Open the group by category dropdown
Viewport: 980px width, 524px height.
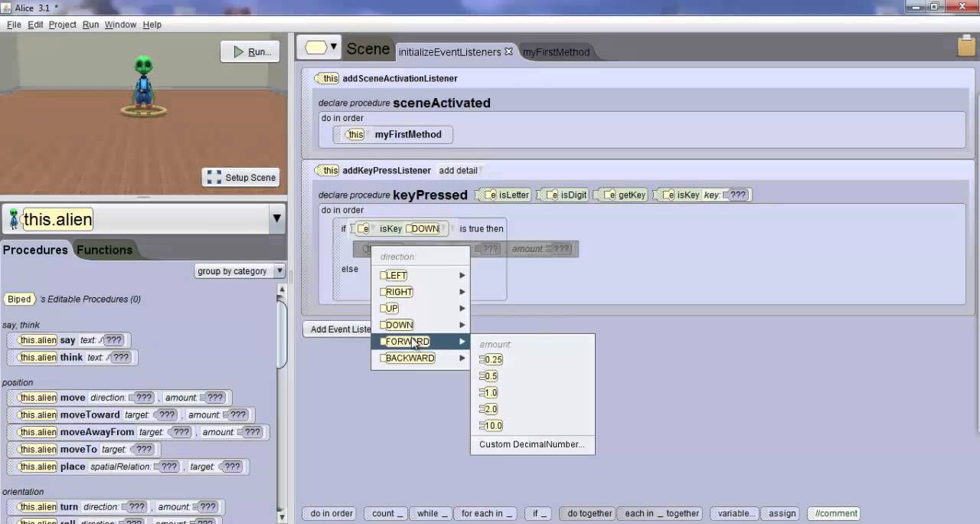(240, 270)
